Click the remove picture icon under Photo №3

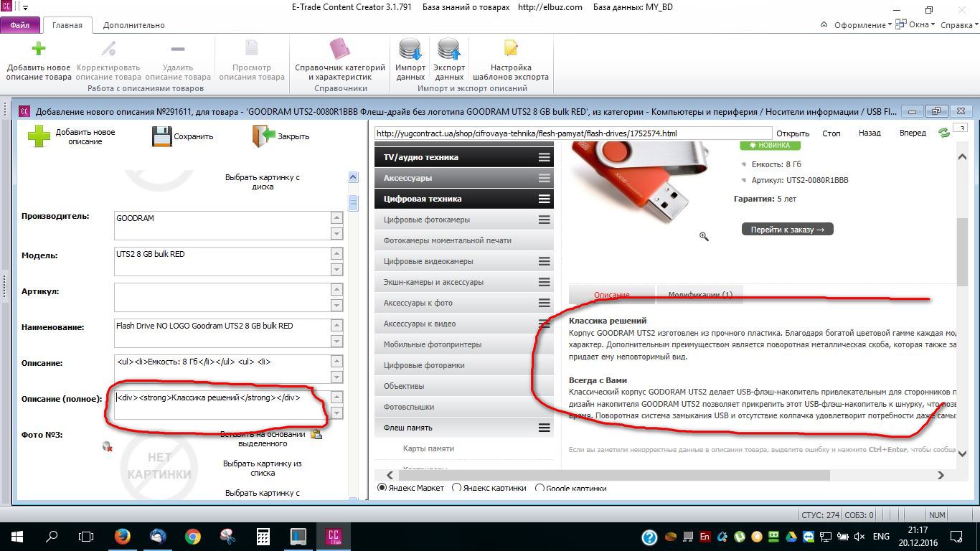[x=108, y=447]
